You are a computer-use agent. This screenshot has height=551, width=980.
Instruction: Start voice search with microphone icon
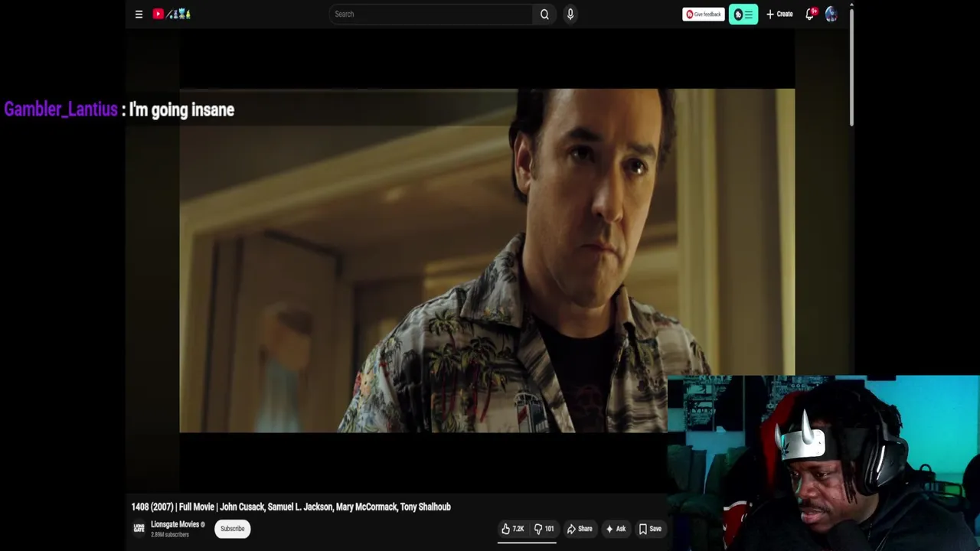[570, 14]
